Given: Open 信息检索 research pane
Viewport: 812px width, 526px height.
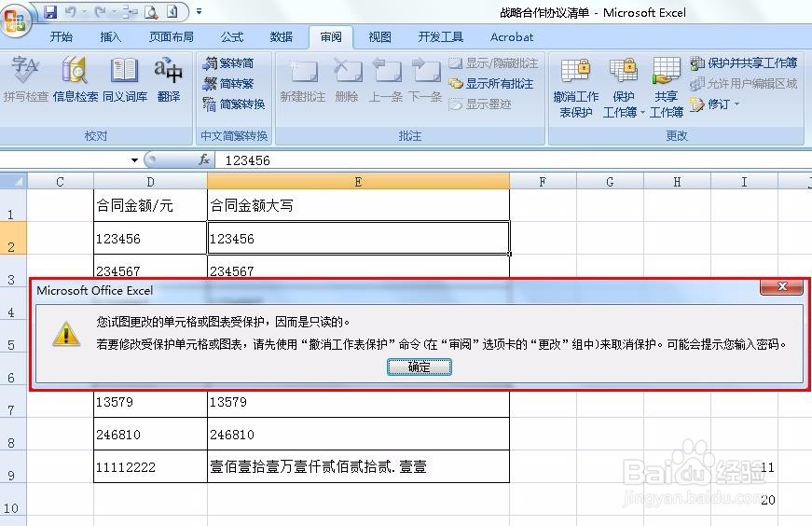Looking at the screenshot, I should click(76, 79).
